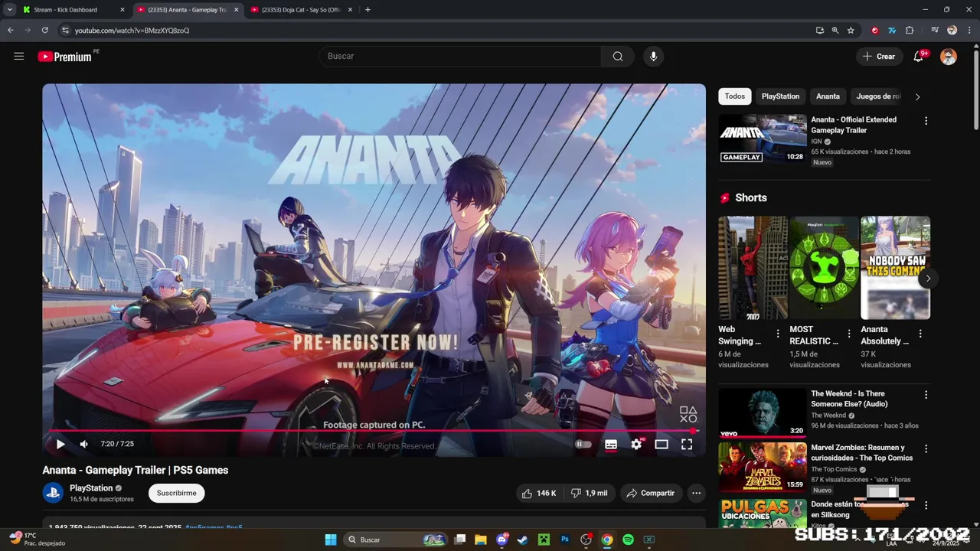Open options for Web Swinging short
Viewport: 980px width, 551px height.
click(778, 334)
